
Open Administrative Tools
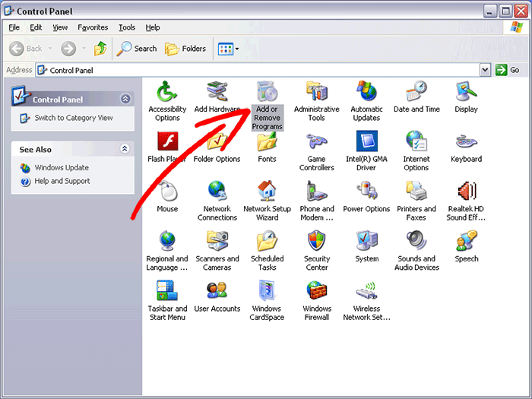tap(317, 101)
